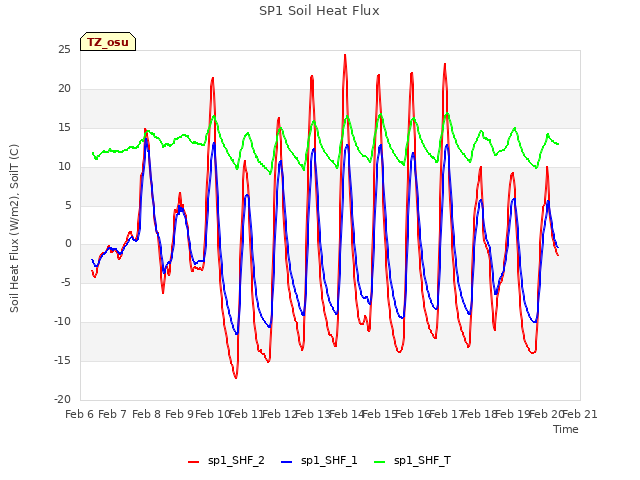Click the x-axis Time label
The width and height of the screenshot is (640, 480).
(566, 429)
